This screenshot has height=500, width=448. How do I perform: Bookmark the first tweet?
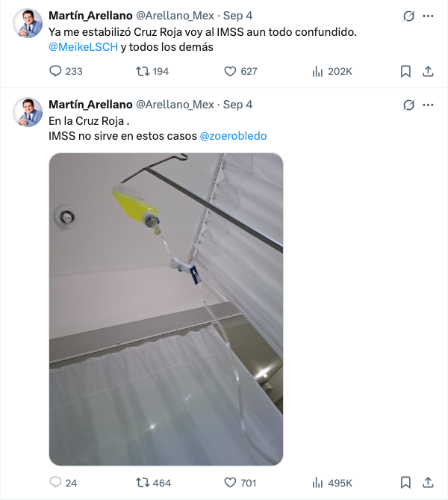[405, 71]
